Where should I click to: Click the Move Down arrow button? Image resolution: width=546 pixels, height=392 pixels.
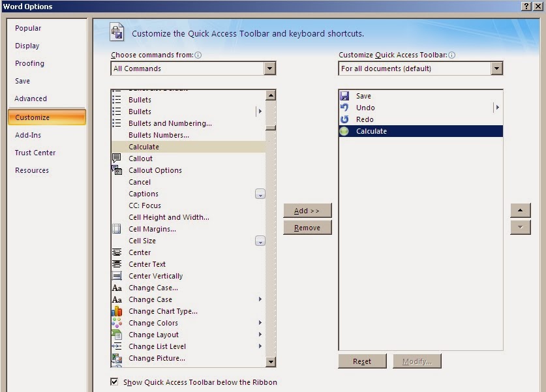(x=520, y=227)
